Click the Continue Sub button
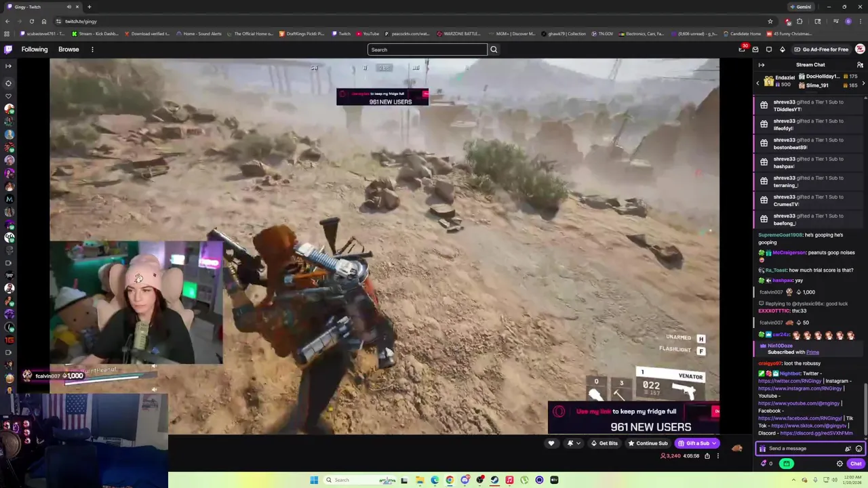 tap(648, 443)
